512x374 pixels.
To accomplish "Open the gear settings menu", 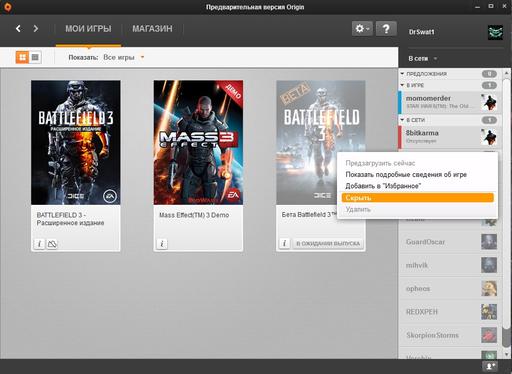I will click(362, 29).
